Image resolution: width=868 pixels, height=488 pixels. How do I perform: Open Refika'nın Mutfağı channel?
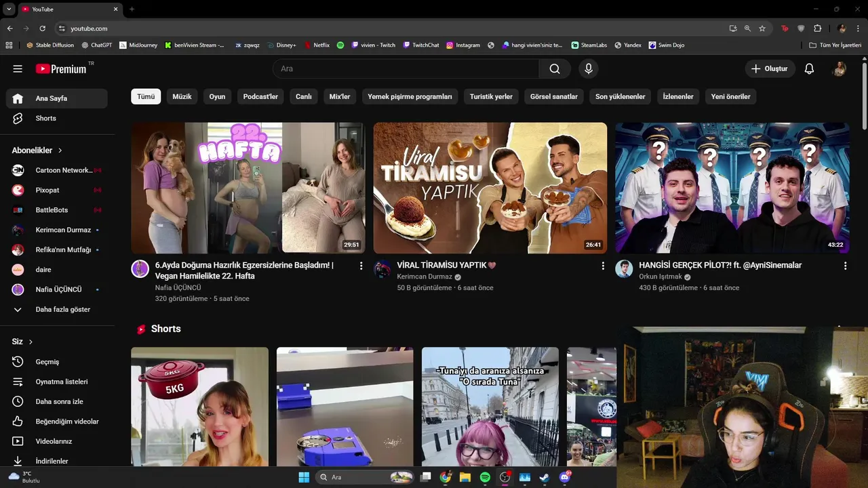point(57,249)
